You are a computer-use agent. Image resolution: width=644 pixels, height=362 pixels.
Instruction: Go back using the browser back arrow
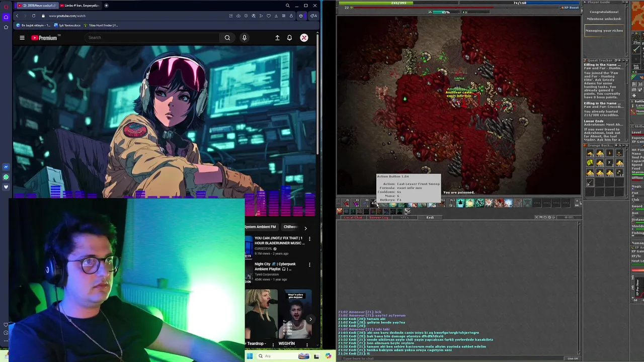click(x=17, y=16)
